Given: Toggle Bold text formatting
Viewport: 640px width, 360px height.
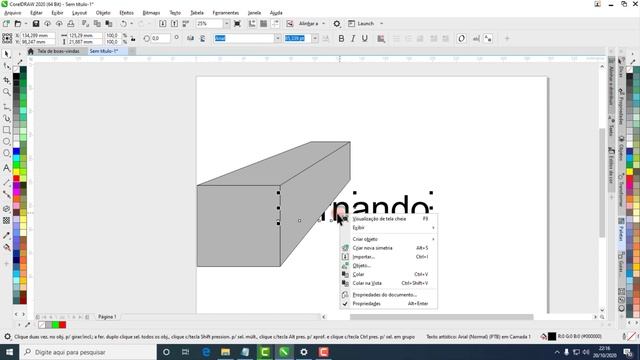Looking at the screenshot, I should tap(341, 38).
